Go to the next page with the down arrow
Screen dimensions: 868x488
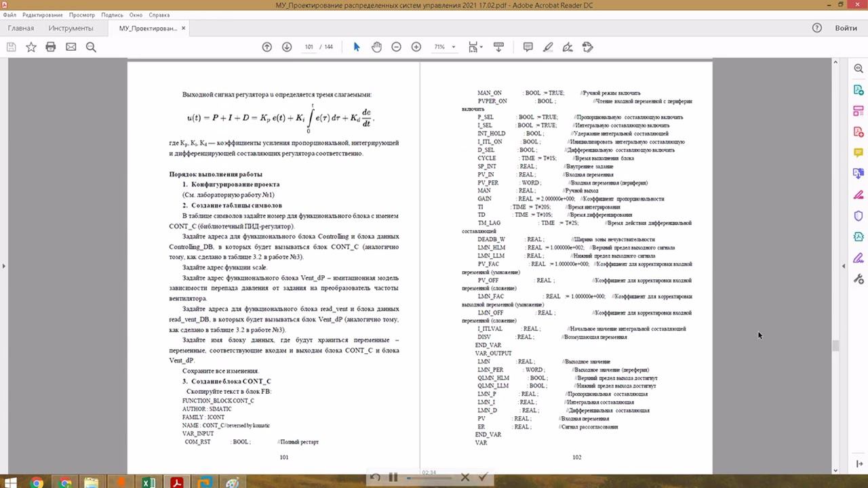click(x=287, y=47)
